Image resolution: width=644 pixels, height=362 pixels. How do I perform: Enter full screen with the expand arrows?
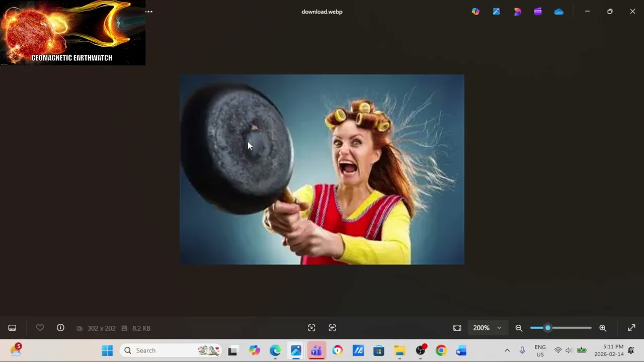click(631, 328)
